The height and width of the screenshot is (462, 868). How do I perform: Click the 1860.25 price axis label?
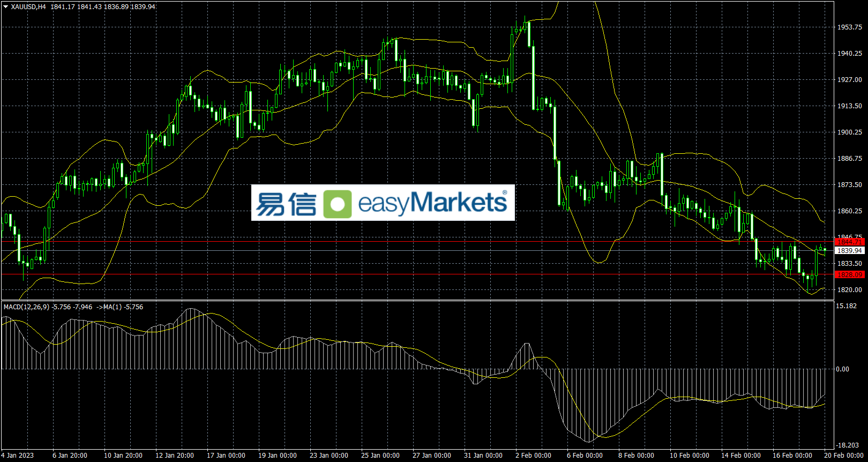tap(850, 211)
